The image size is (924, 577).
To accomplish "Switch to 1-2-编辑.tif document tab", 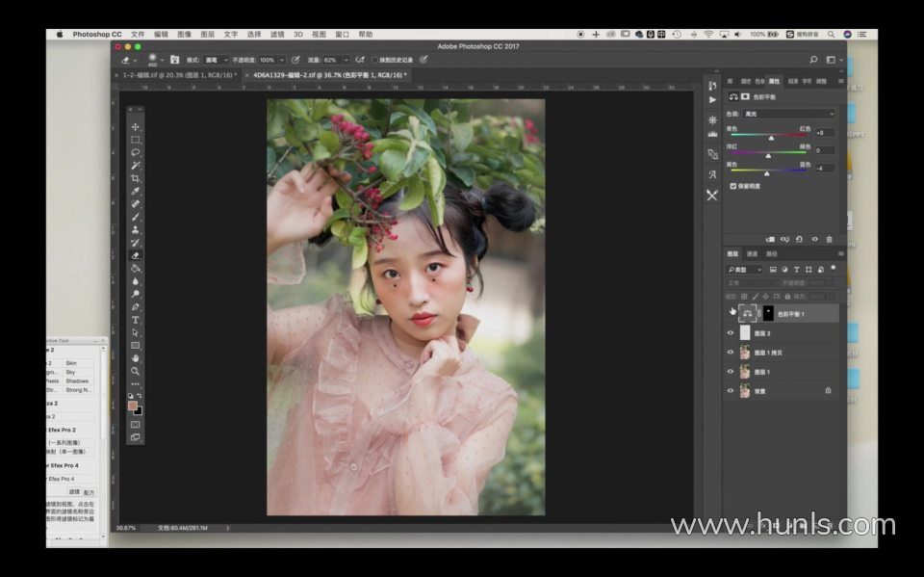I will tap(180, 75).
